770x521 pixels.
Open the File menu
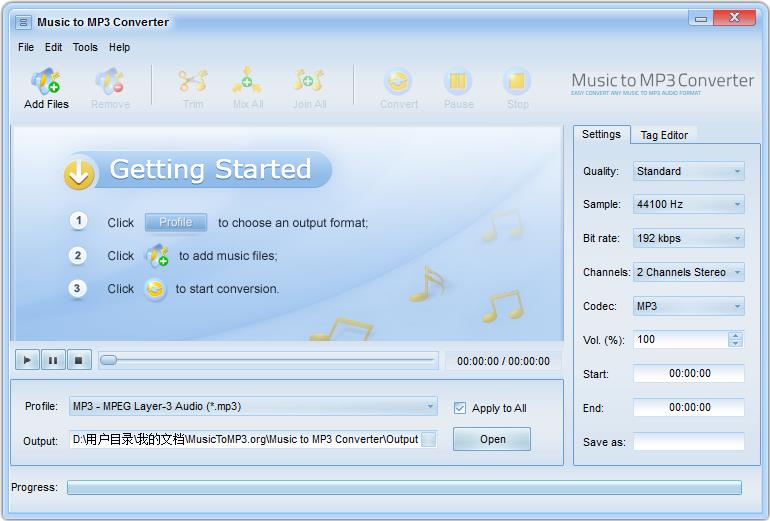tap(26, 47)
